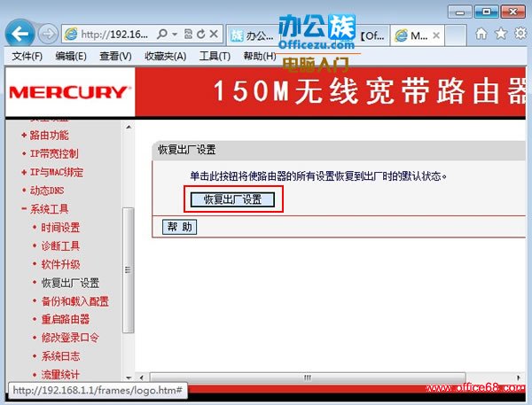Switch to the 【Of... browser tab
Image resolution: width=532 pixels, height=405 pixels.
[372, 35]
